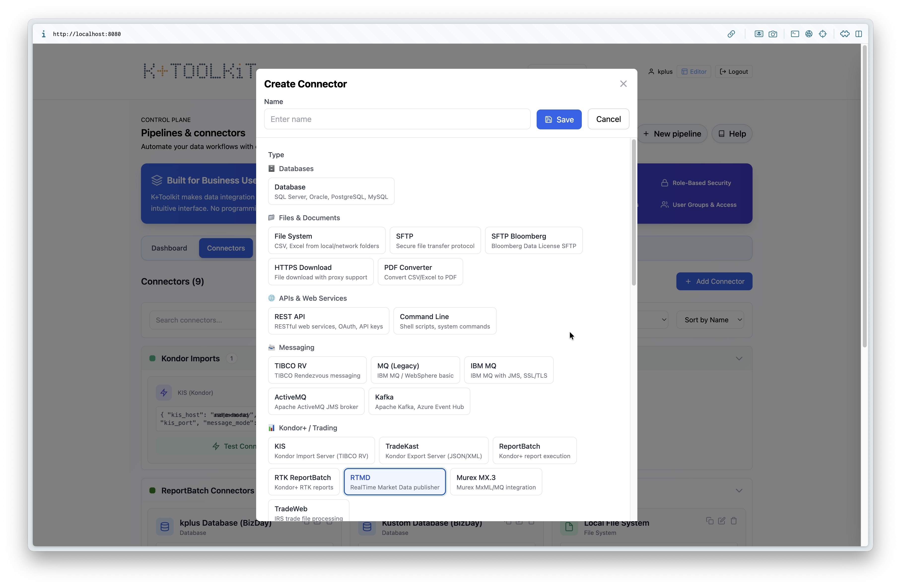Open the Sort by Name dropdown

[710, 320]
